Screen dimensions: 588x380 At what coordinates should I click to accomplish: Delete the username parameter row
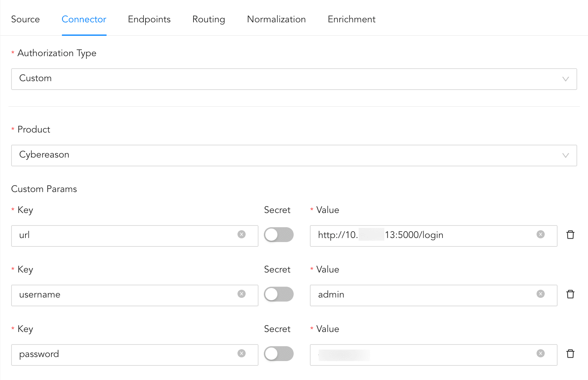570,294
